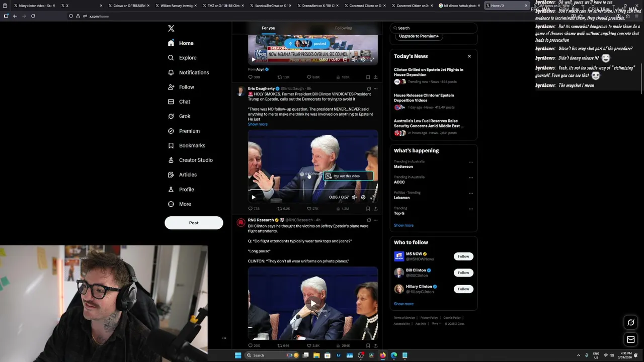Open Premium in the sidebar
644x362 pixels.
click(184, 131)
